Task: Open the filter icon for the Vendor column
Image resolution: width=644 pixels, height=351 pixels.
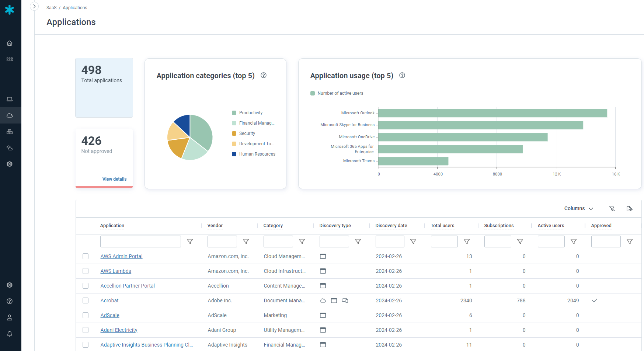Action: coord(246,241)
